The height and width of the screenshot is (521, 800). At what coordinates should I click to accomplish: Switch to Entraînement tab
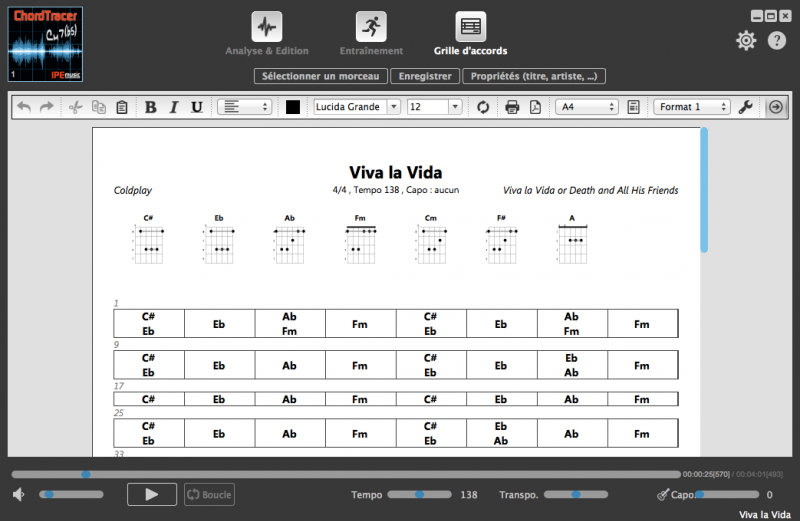[x=371, y=34]
